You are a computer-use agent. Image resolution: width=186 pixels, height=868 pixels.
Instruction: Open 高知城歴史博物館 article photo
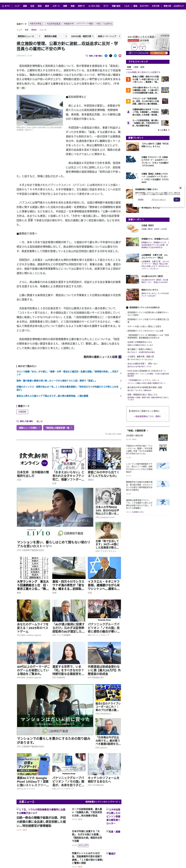40,110
